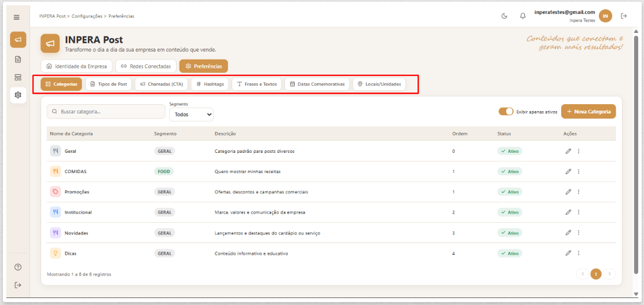Edit the COMIDAS category with pencil icon
Screen dimensions: 644x305
pyautogui.click(x=569, y=171)
